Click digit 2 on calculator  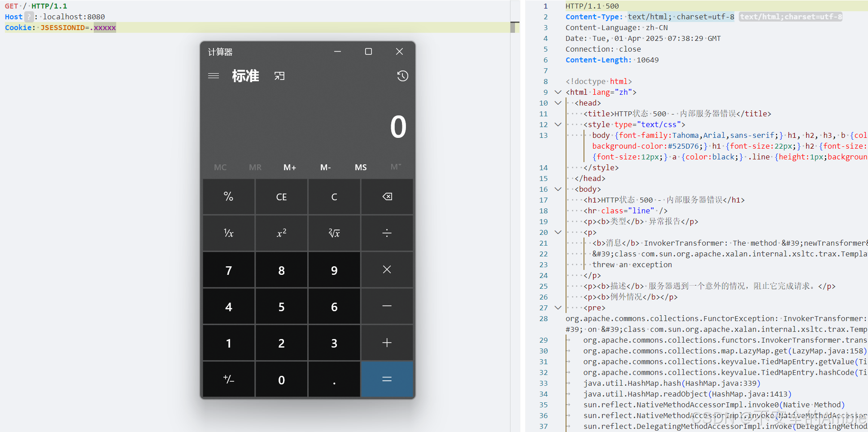(x=281, y=343)
